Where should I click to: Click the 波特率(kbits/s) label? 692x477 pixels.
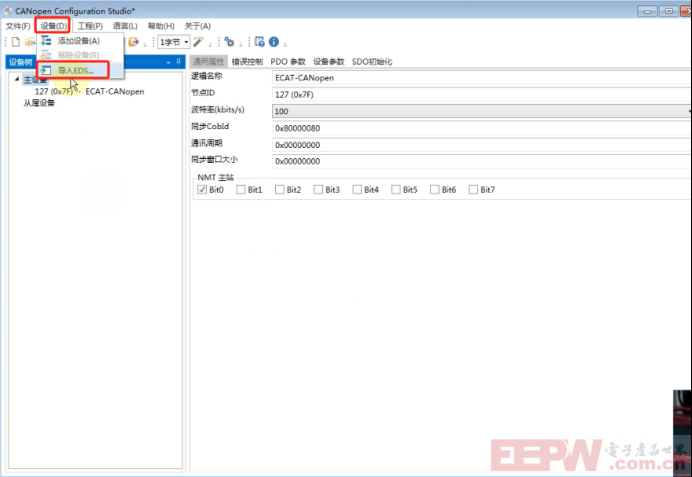click(x=218, y=109)
